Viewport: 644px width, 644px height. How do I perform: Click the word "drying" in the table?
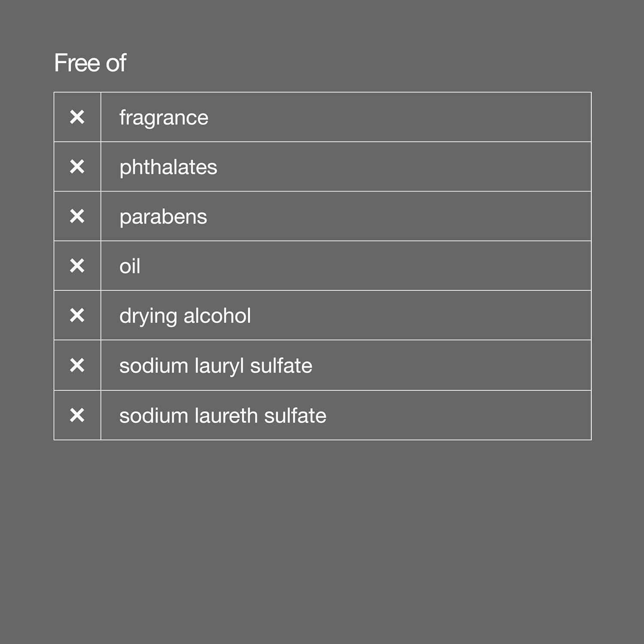(148, 316)
